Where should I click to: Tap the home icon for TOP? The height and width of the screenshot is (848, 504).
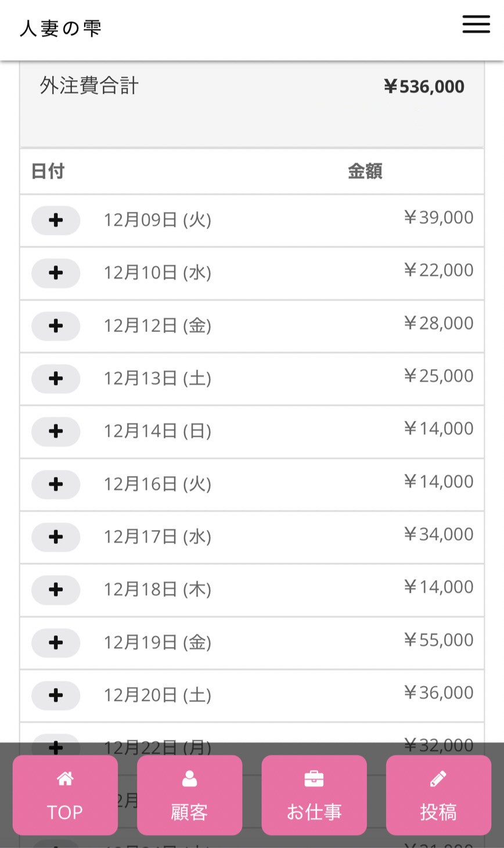click(x=65, y=779)
